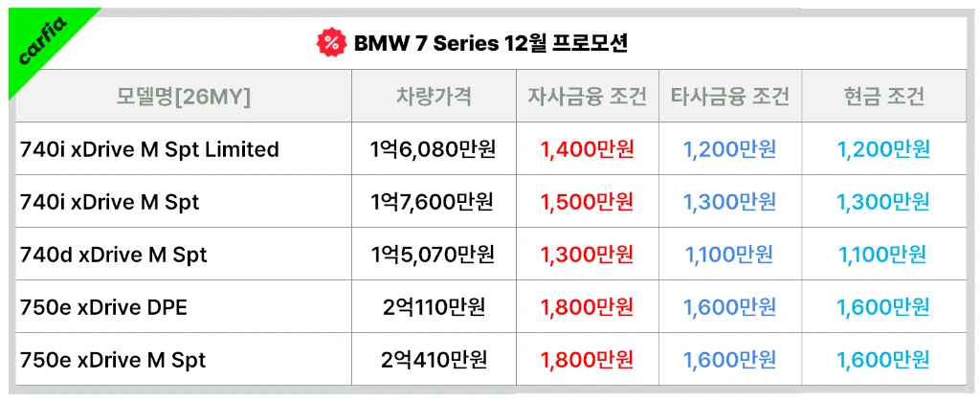Click the 1,200만원 cash discount for 740i Limited
The height and width of the screenshot is (401, 980).
(883, 149)
